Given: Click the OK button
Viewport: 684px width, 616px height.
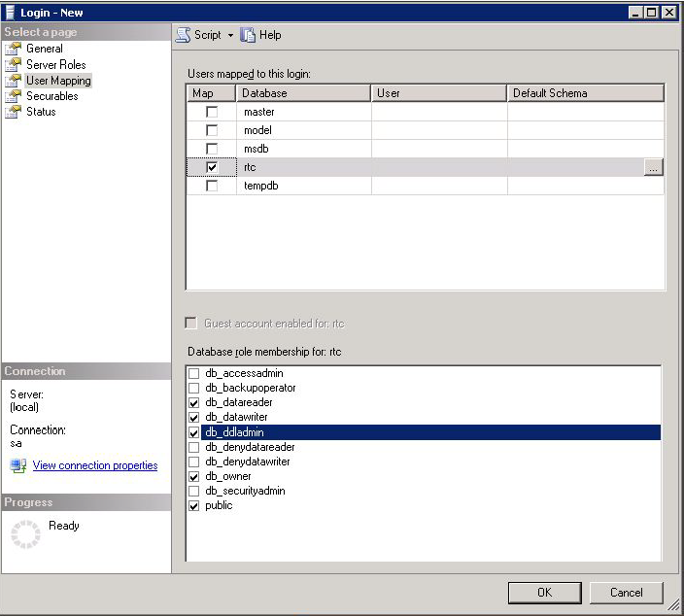Looking at the screenshot, I should click(544, 593).
